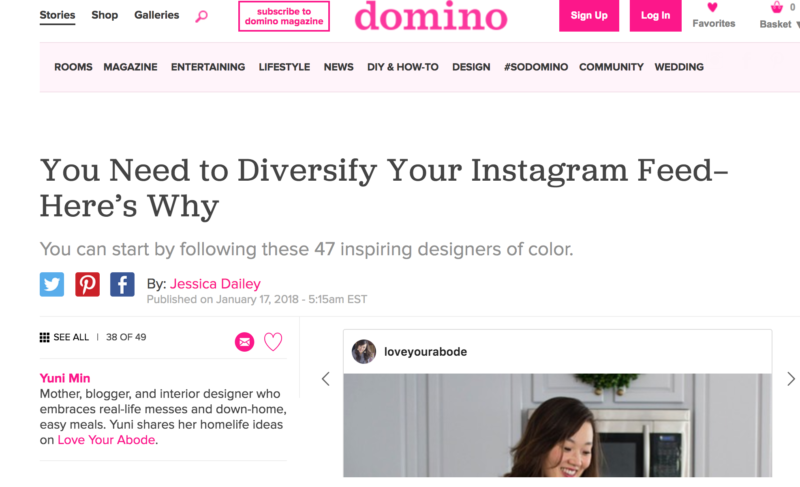Image resolution: width=800 pixels, height=487 pixels.
Task: Favorite this slide with heart outline
Action: click(273, 342)
